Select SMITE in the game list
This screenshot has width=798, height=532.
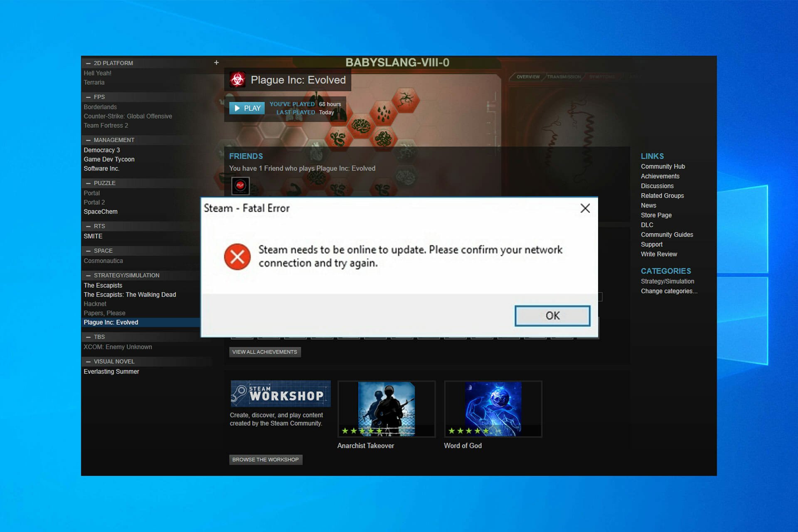93,236
